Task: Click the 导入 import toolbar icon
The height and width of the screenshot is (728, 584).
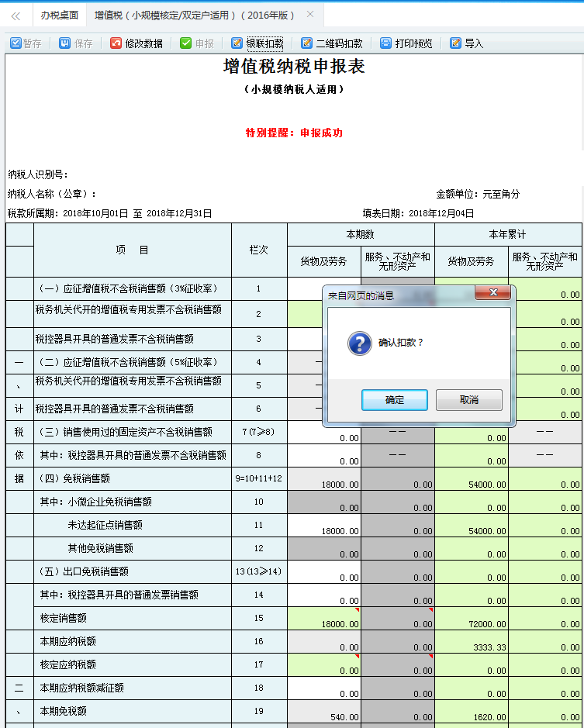Action: click(456, 43)
